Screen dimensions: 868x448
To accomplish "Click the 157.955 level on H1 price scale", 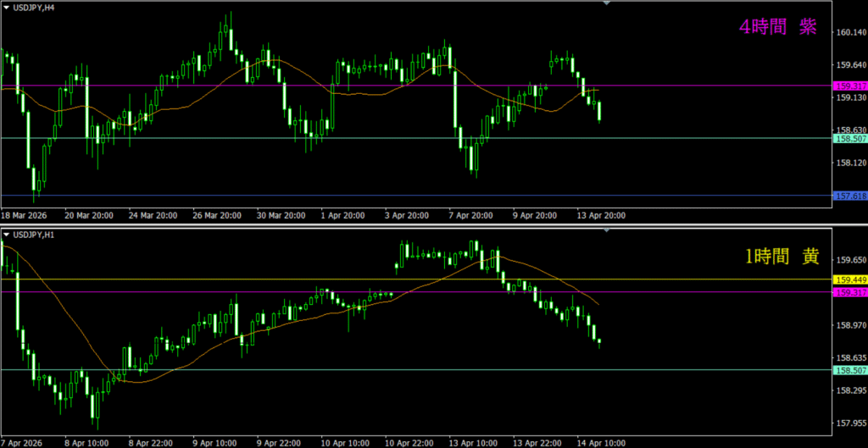I will [x=849, y=423].
